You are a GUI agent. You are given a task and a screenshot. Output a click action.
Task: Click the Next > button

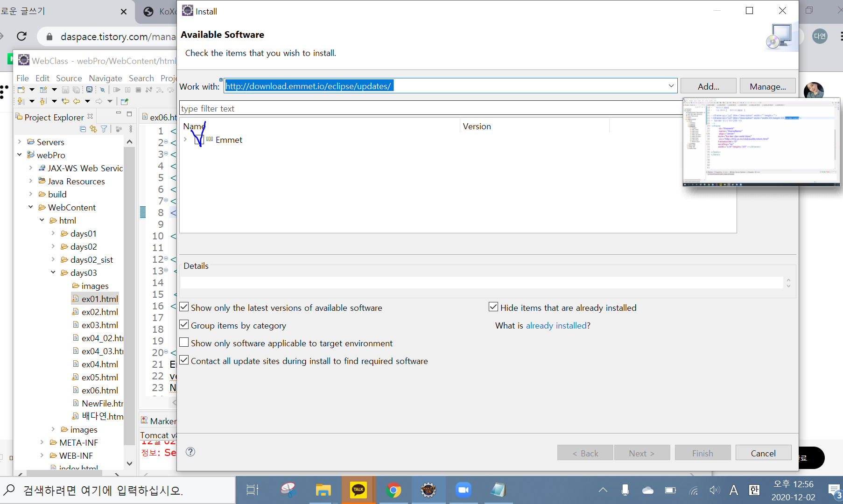click(x=642, y=453)
